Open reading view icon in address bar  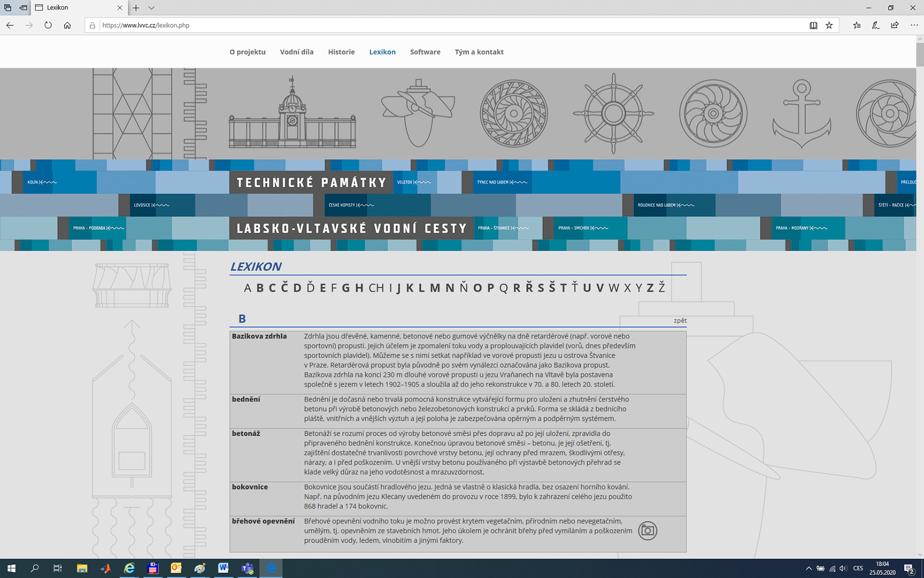coord(813,25)
